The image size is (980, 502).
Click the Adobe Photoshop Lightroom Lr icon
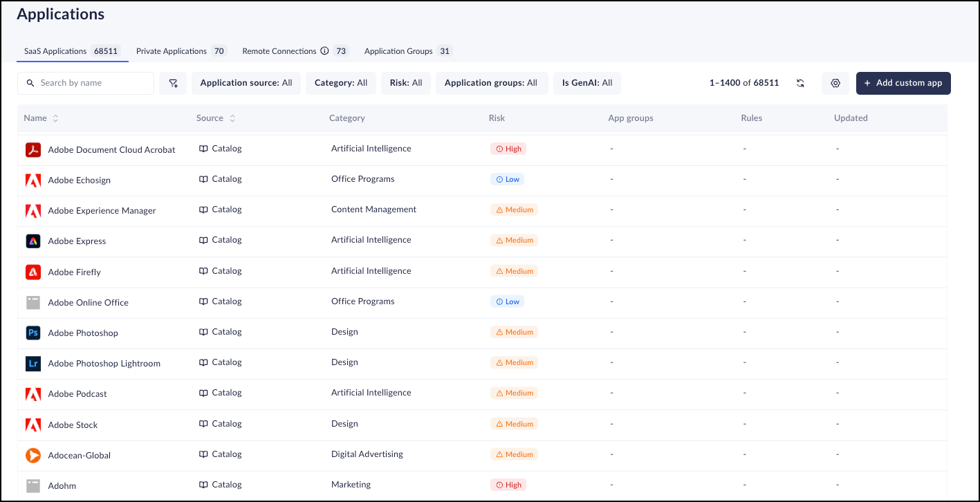pyautogui.click(x=33, y=363)
